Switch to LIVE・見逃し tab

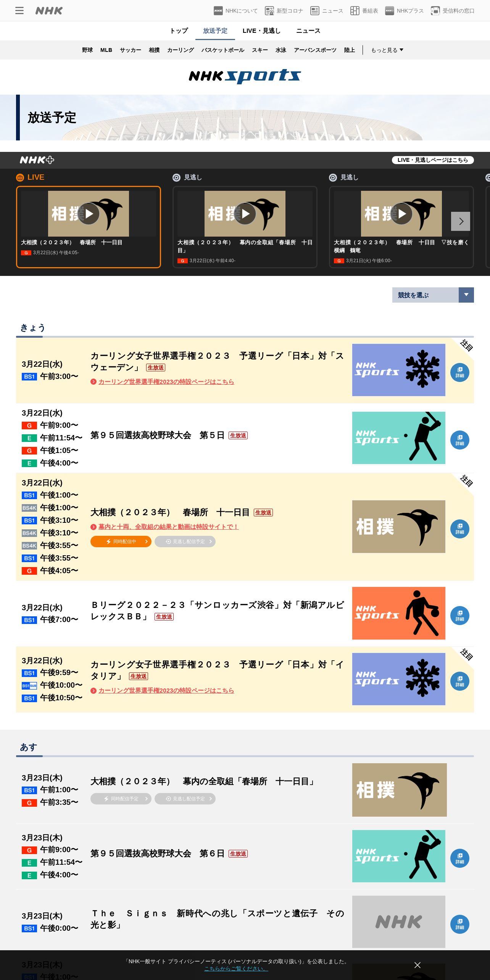[261, 31]
